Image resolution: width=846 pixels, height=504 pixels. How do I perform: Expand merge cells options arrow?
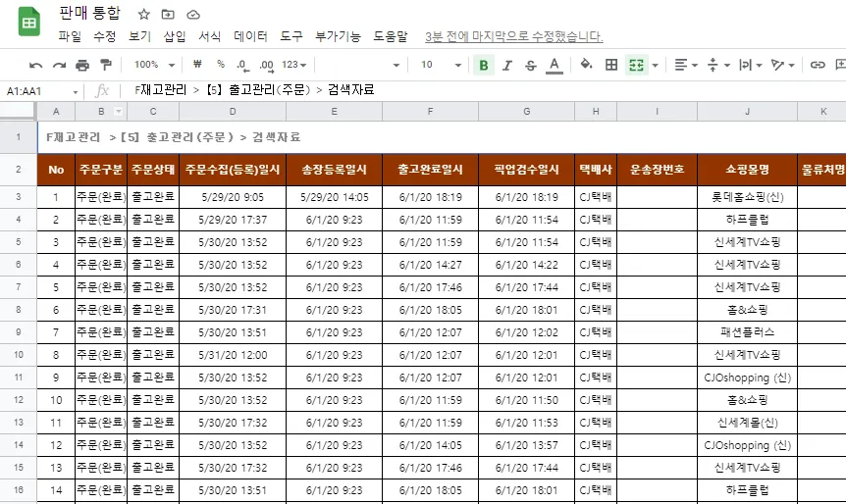tap(655, 66)
